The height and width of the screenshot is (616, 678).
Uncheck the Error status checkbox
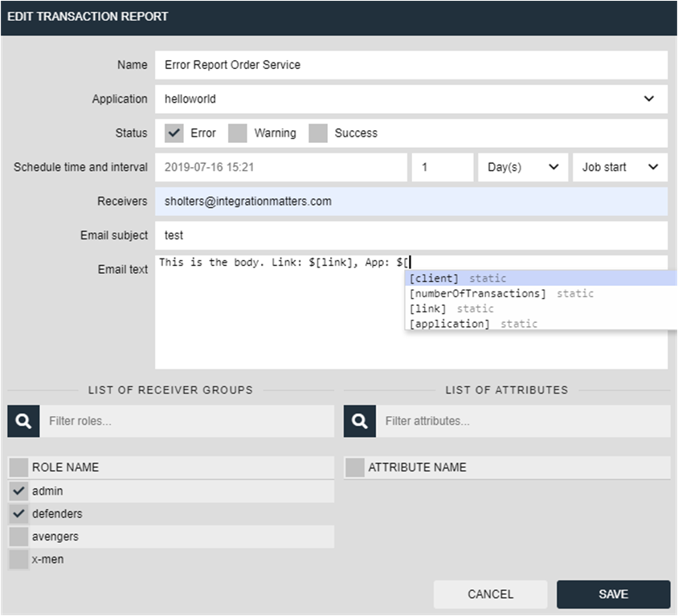coord(174,133)
